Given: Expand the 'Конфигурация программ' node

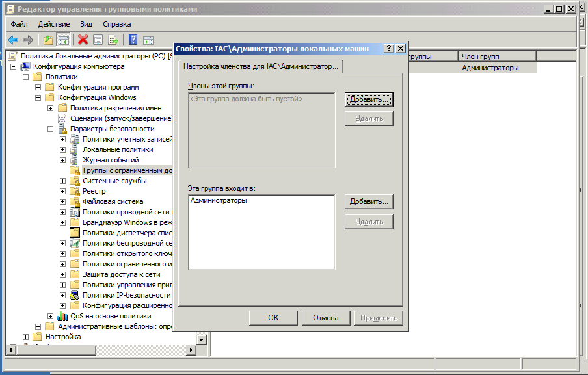Looking at the screenshot, I should [x=38, y=87].
